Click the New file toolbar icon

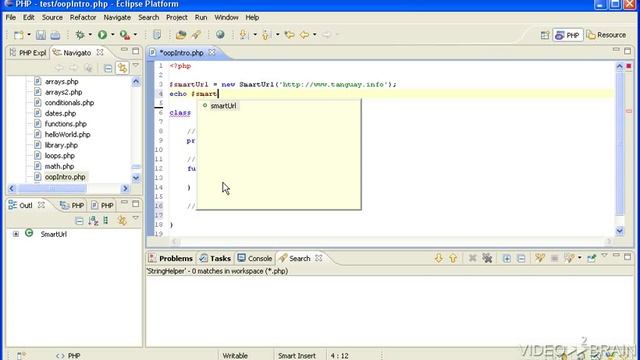click(x=19, y=35)
